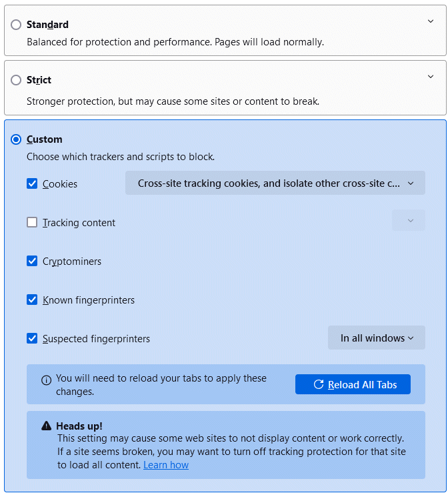Open the Tracking content scope dropdown
Image resolution: width=448 pixels, height=497 pixels.
(x=409, y=221)
